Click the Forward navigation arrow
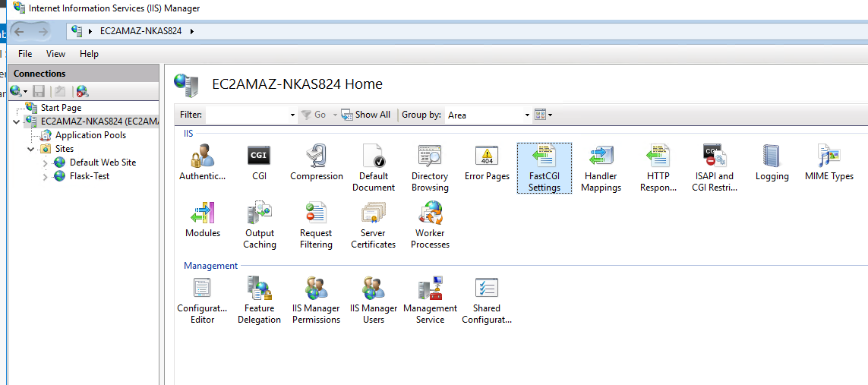868x385 pixels. coord(43,32)
